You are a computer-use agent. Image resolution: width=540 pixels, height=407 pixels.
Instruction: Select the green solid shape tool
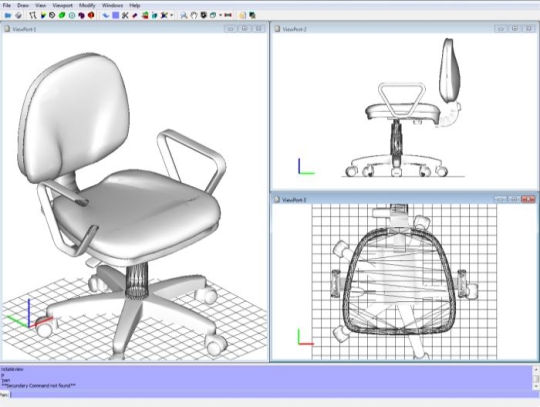click(62, 15)
